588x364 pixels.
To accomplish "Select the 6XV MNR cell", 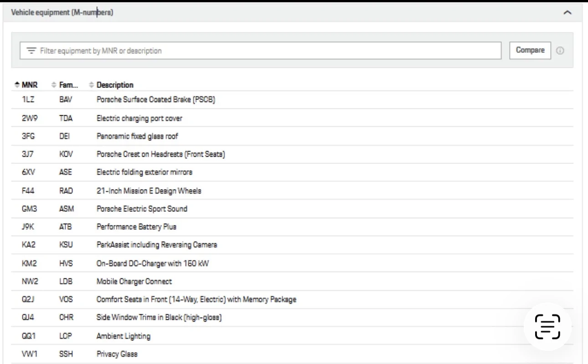I will pos(29,172).
